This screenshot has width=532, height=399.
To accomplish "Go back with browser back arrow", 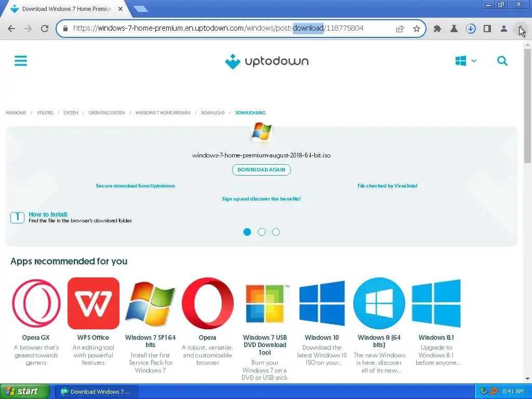I will pyautogui.click(x=11, y=29).
